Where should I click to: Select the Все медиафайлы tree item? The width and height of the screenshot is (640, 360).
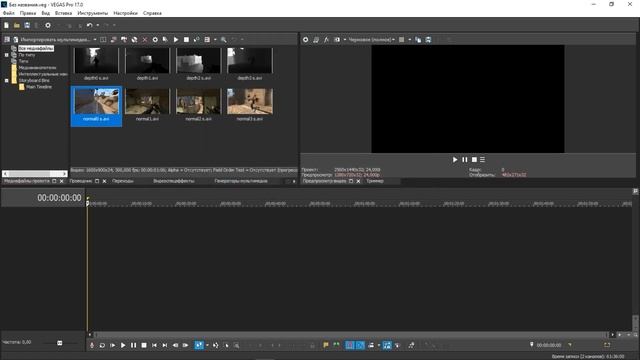coord(36,48)
